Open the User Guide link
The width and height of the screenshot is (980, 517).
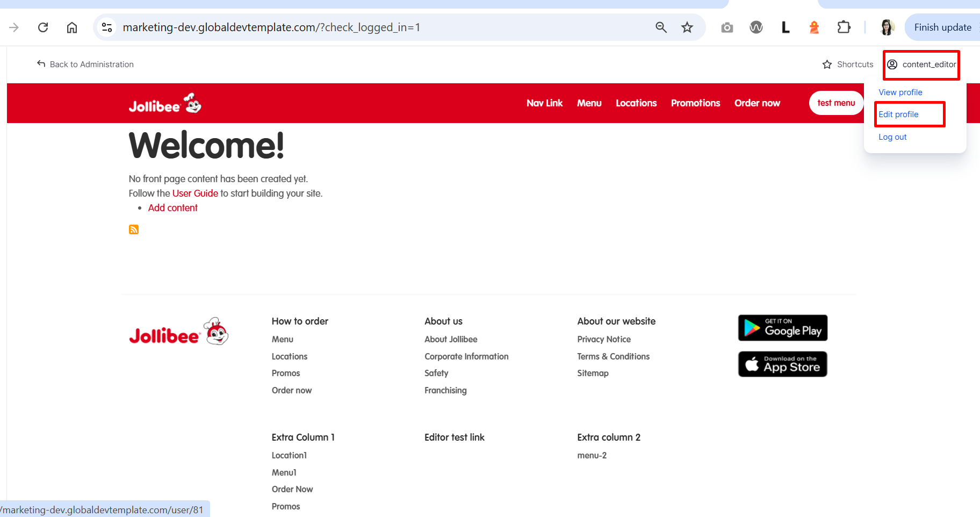[195, 193]
